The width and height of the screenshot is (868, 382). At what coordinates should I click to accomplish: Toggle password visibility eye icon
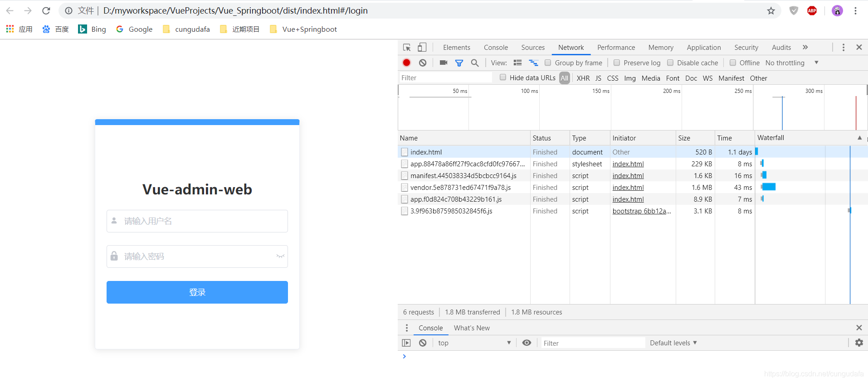pyautogui.click(x=280, y=256)
